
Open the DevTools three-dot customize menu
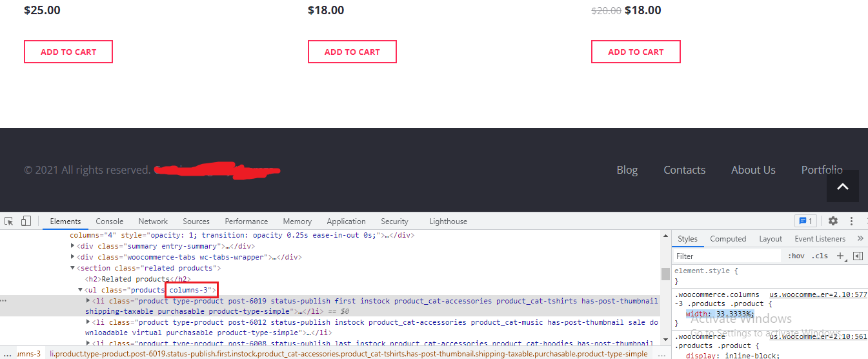852,221
